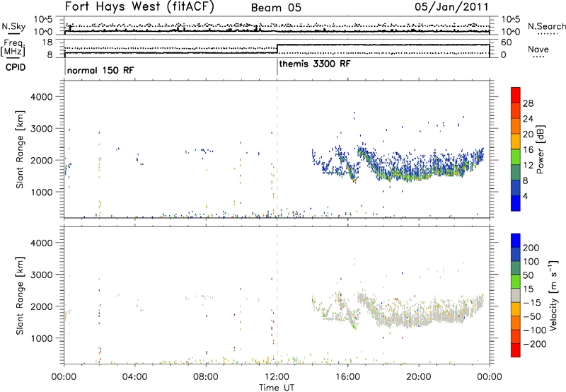Click the blue bottom of the Power colorbar

pos(516,203)
